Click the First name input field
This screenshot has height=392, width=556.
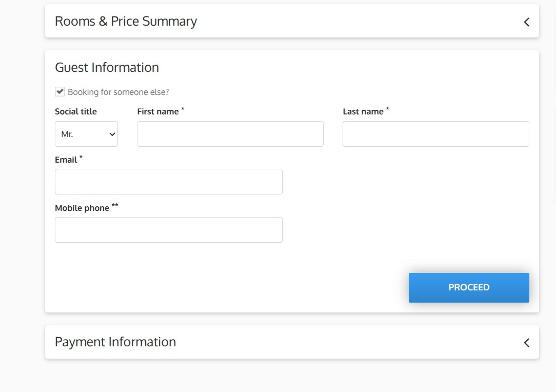(230, 134)
